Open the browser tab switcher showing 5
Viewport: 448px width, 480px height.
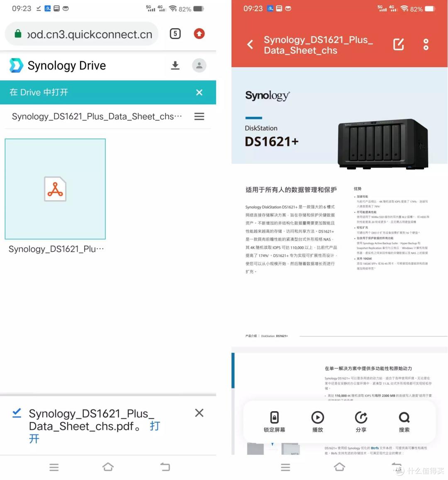tap(175, 34)
